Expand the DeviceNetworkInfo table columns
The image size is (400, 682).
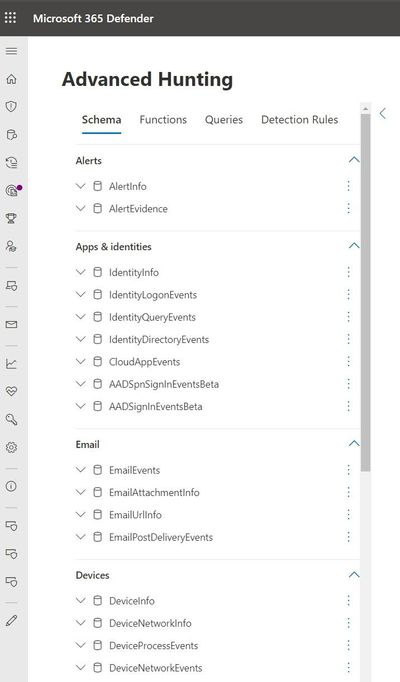pos(80,623)
